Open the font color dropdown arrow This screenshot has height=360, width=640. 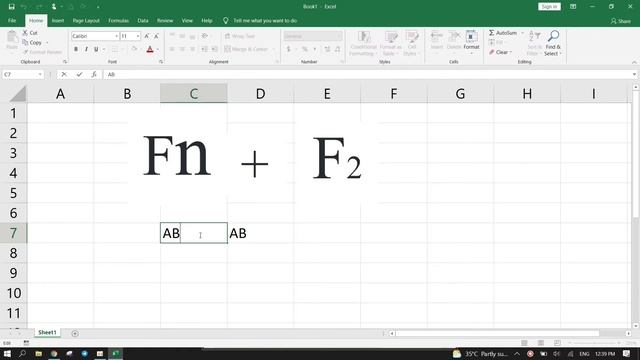tap(158, 49)
